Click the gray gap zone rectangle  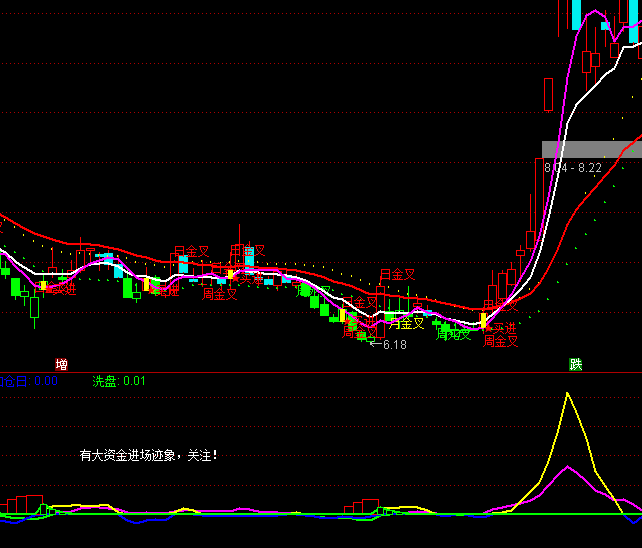tap(590, 149)
